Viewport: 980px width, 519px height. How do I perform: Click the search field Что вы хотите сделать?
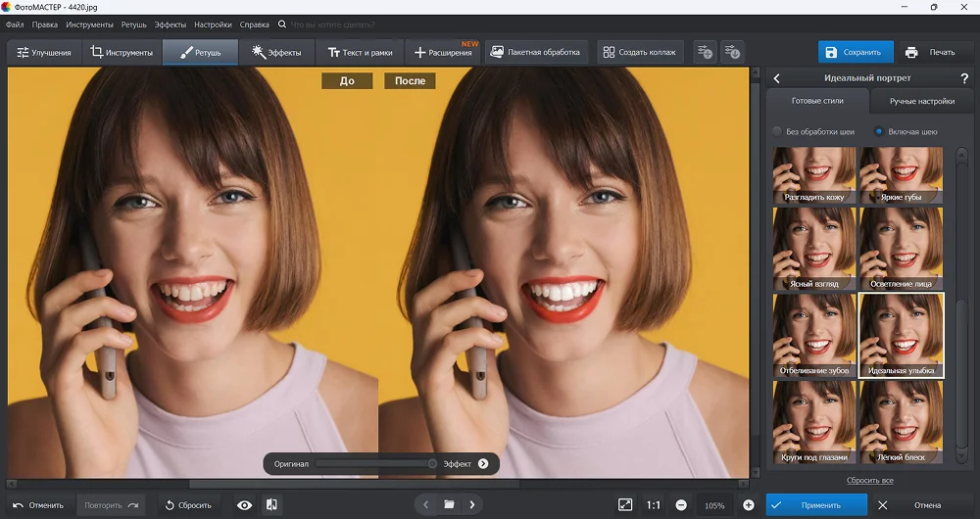(333, 24)
